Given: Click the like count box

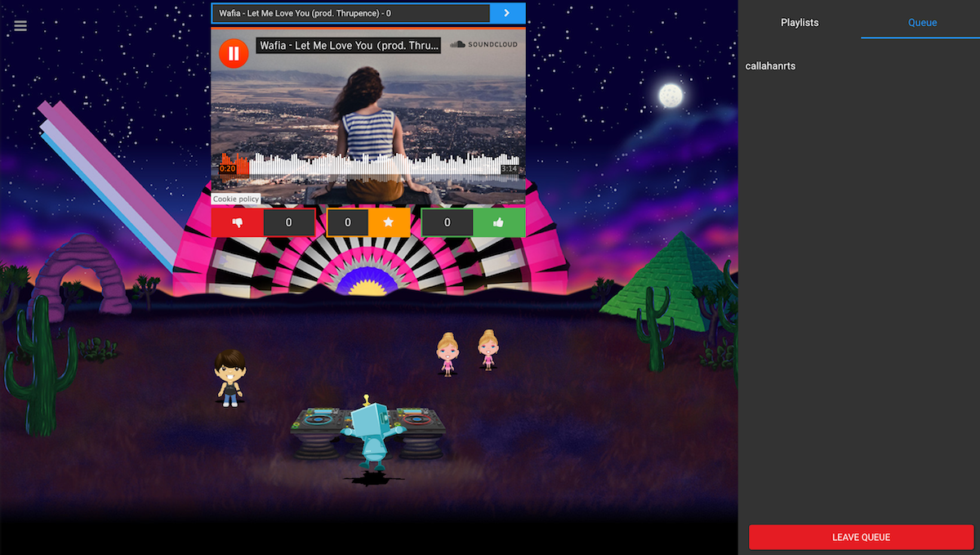Looking at the screenshot, I should coord(448,222).
